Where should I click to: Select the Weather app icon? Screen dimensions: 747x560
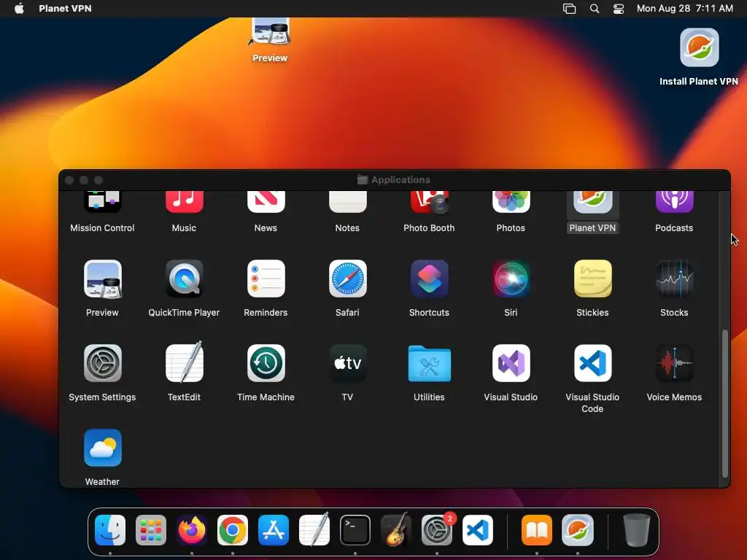102,448
